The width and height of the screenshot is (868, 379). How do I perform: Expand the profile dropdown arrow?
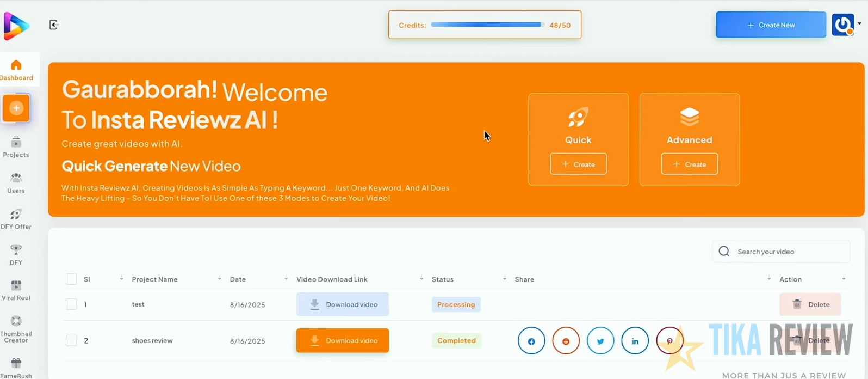tap(859, 23)
